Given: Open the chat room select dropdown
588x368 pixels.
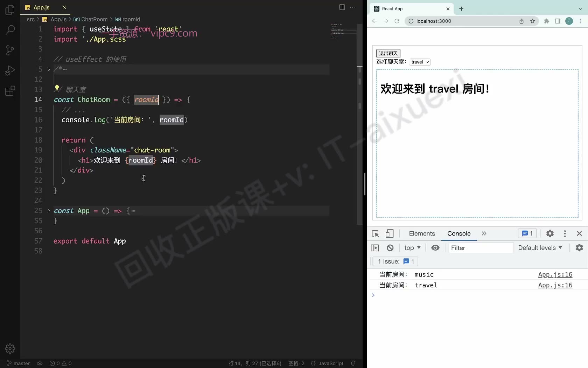Looking at the screenshot, I should pos(420,62).
